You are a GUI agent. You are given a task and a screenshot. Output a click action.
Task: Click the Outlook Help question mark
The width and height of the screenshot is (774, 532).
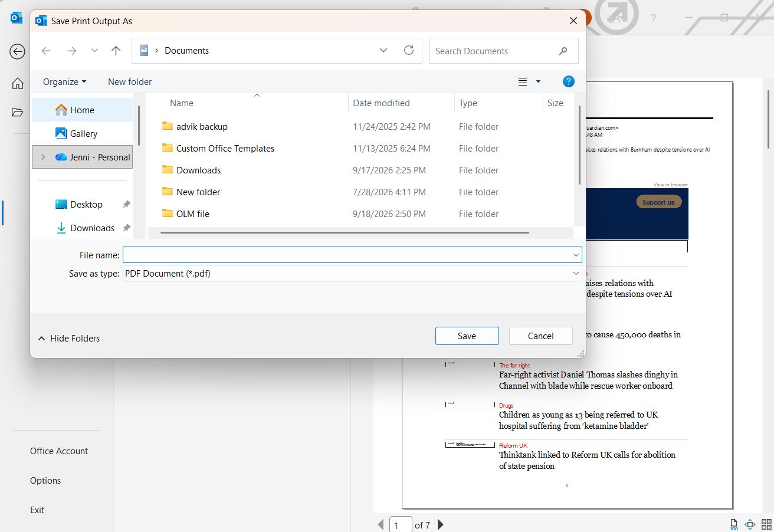point(654,18)
